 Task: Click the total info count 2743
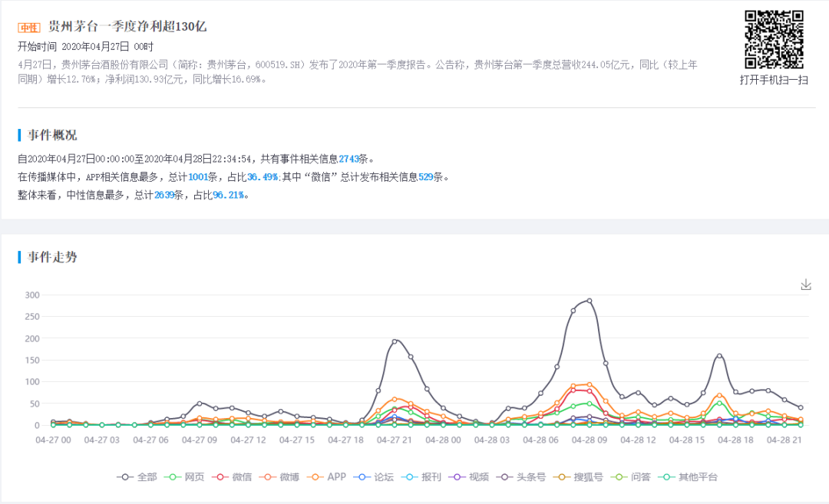point(349,159)
